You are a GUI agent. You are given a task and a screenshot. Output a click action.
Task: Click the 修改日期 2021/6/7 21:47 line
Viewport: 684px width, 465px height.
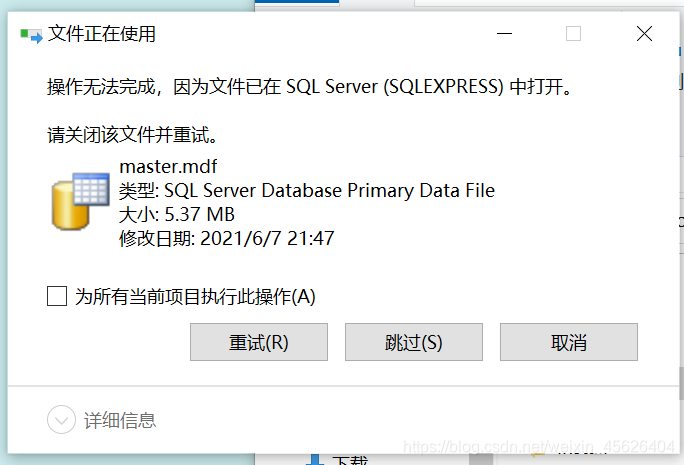click(226, 239)
